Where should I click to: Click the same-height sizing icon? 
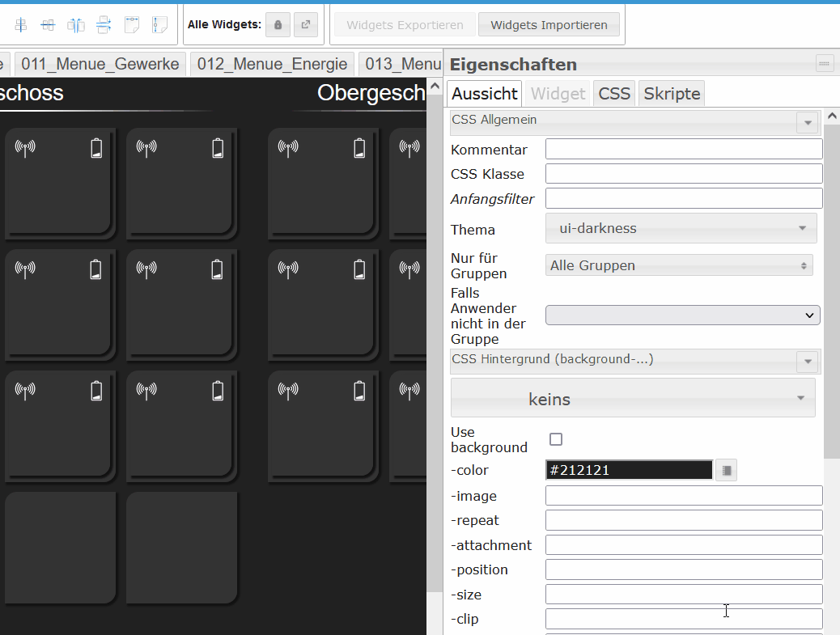159,25
